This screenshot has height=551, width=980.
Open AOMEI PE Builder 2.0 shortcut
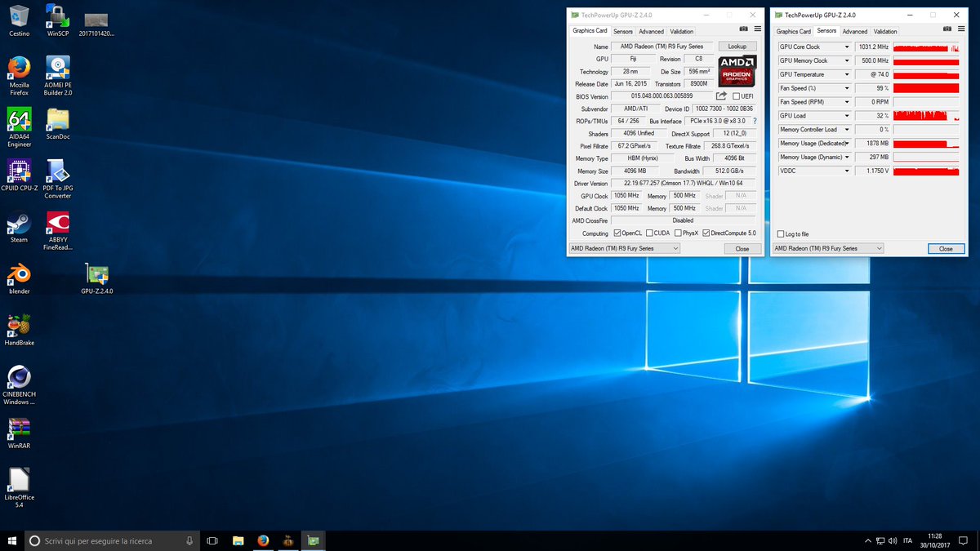(57, 76)
